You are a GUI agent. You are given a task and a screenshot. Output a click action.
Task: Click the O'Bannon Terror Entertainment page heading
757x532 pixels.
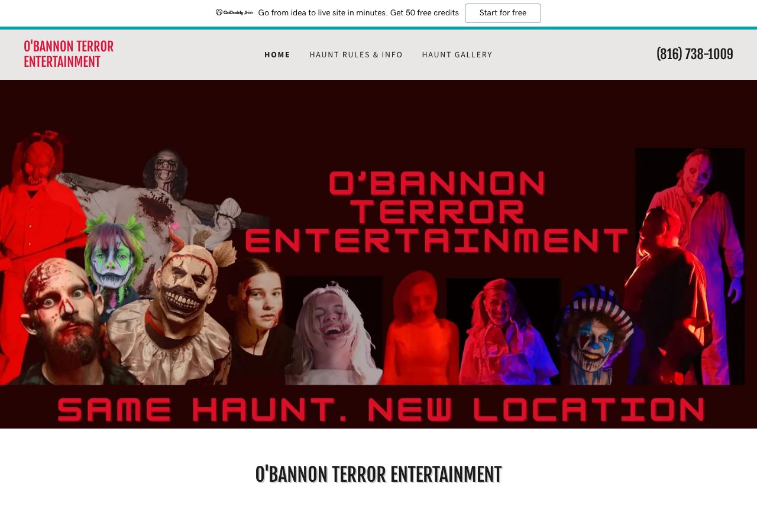[378, 475]
